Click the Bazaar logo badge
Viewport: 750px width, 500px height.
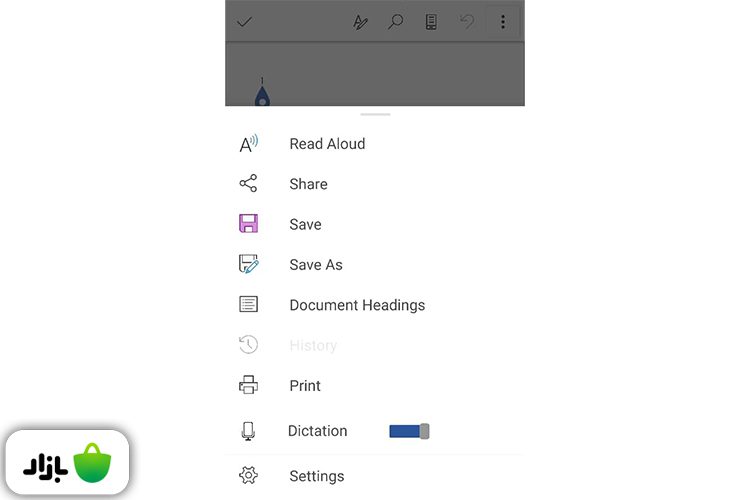tap(68, 464)
